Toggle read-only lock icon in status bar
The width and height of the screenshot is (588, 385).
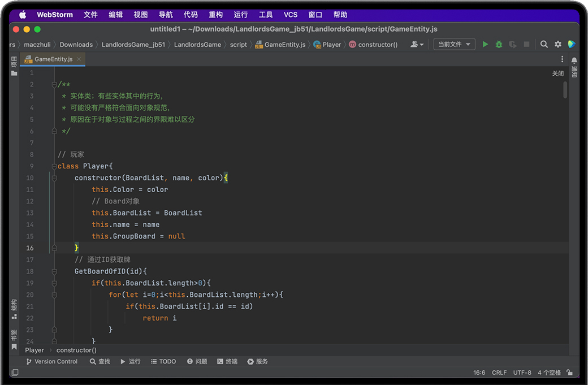[x=569, y=373]
